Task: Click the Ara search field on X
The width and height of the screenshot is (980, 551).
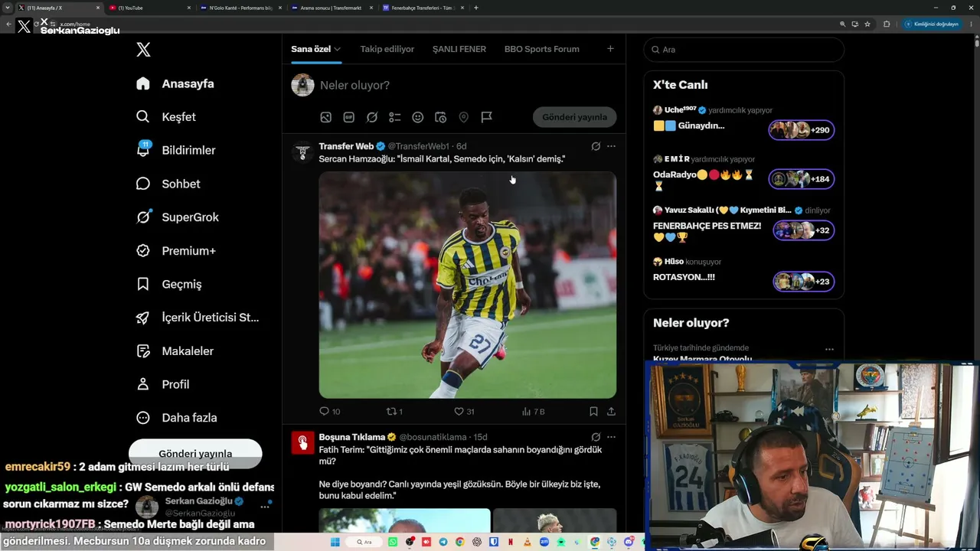Action: point(744,50)
